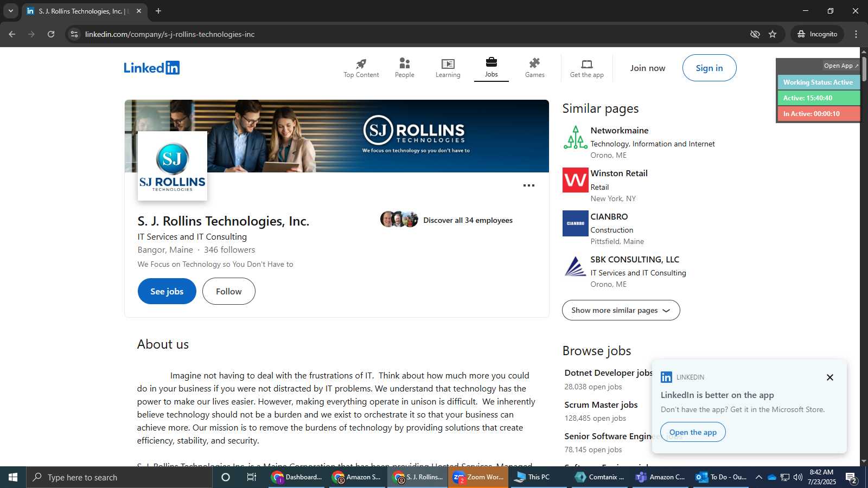Open the notification center icon
Viewport: 868px width, 488px height.
(851, 477)
